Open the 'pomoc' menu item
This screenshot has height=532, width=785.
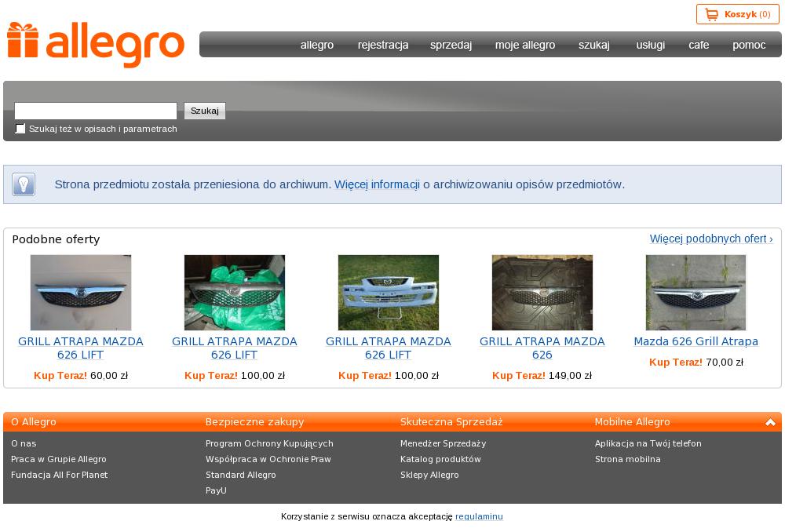[x=749, y=45]
